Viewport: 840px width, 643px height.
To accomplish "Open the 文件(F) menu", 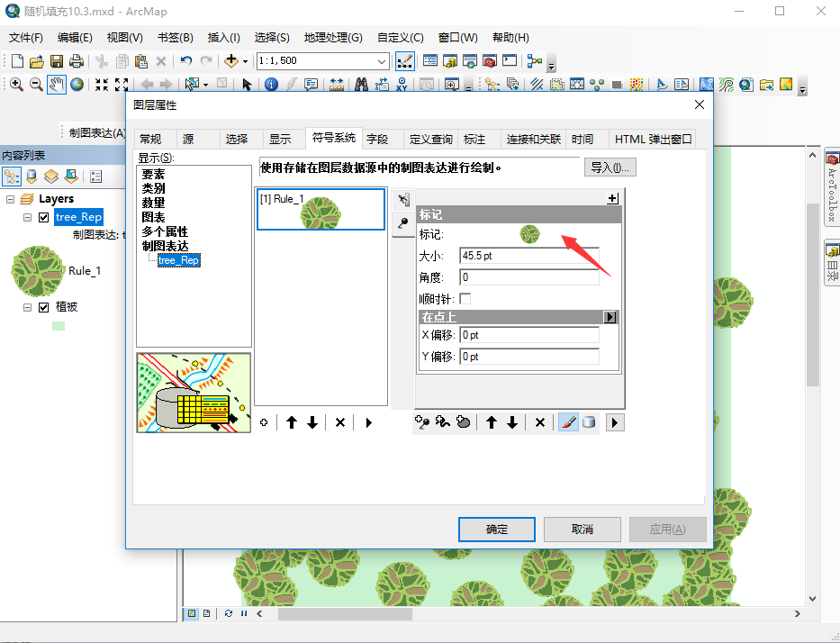I will click(26, 38).
